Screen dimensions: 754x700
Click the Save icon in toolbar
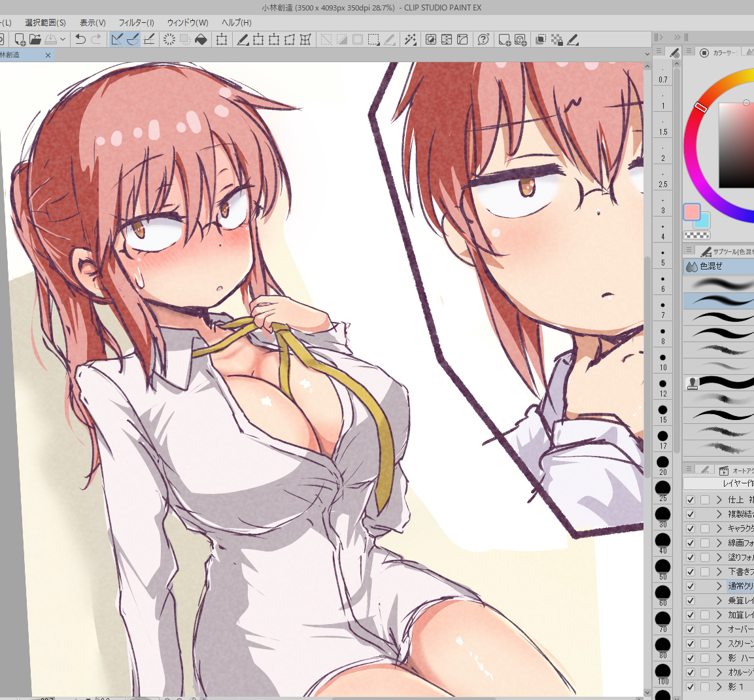point(50,39)
